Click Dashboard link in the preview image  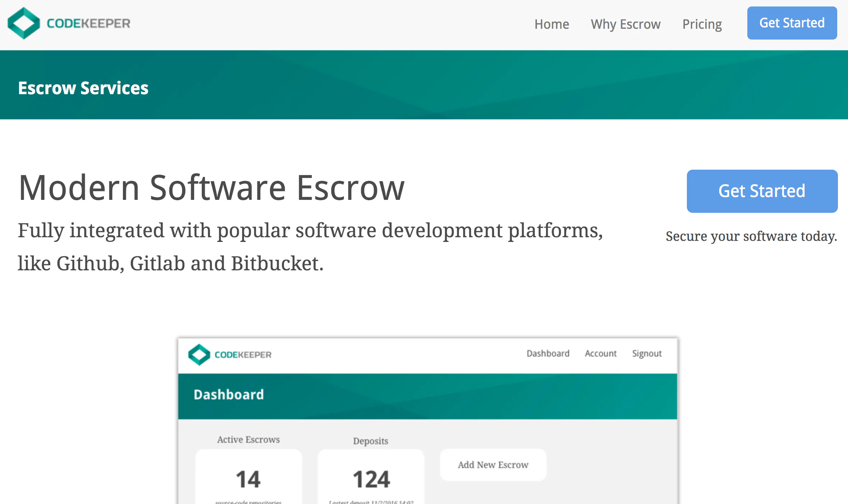pos(548,354)
